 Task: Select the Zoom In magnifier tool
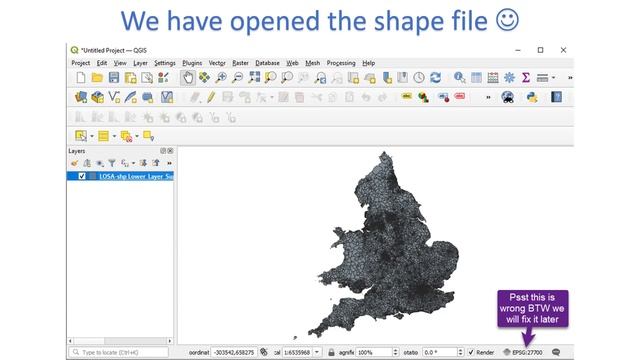pyautogui.click(x=221, y=78)
